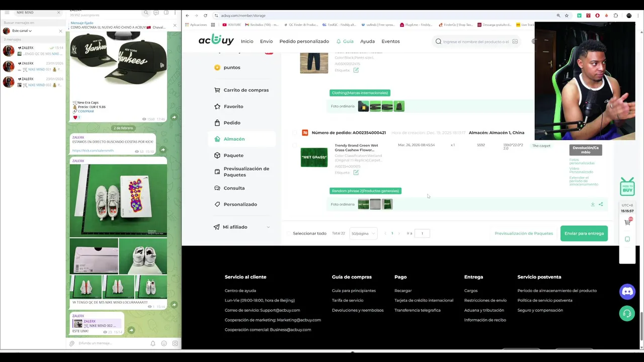Viewport: 644px width, 362px height.
Task: Dismiss the pinned message banner in Telegram
Action: [x=175, y=25]
